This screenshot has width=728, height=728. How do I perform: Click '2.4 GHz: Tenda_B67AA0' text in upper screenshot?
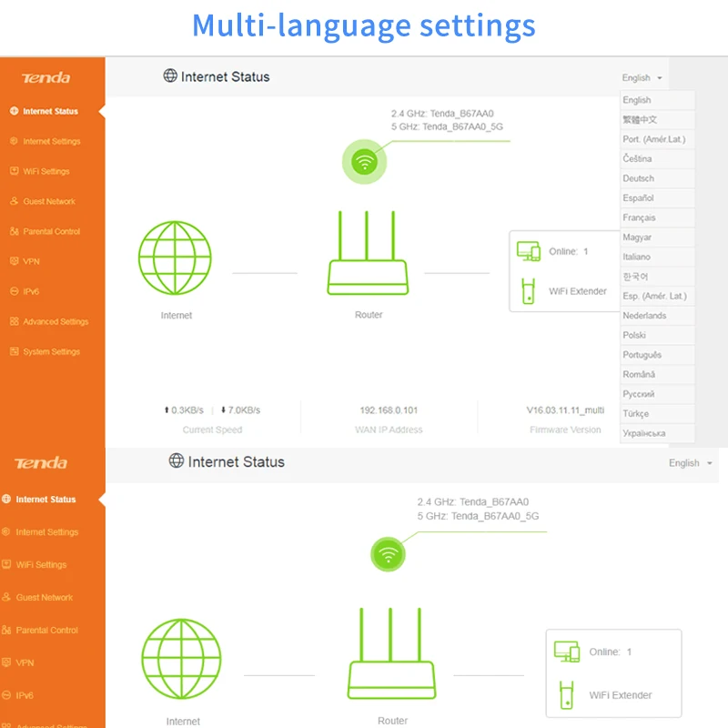442,113
